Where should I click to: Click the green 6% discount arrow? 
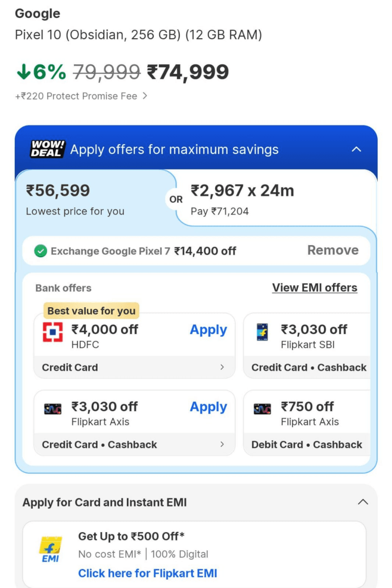pyautogui.click(x=23, y=71)
